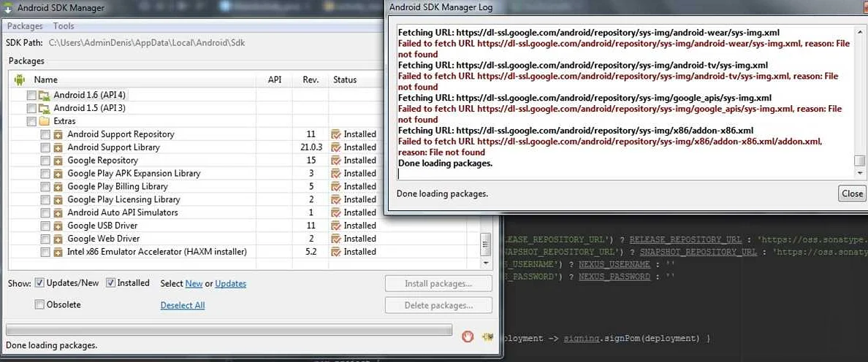Image resolution: width=868 pixels, height=362 pixels.
Task: Click the Android 1.5 platform folder icon
Action: [x=45, y=108]
